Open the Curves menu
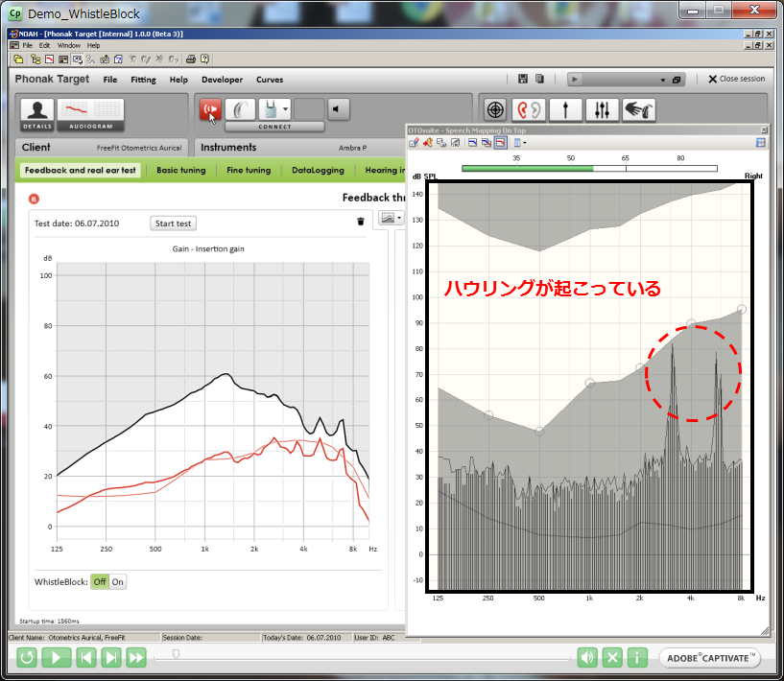784x681 pixels. pyautogui.click(x=270, y=80)
